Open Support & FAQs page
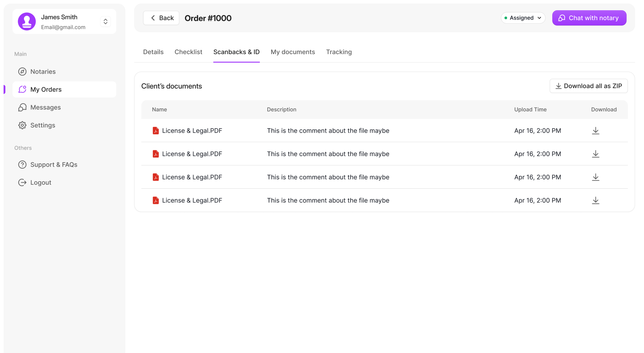This screenshot has height=353, width=644. coord(54,165)
